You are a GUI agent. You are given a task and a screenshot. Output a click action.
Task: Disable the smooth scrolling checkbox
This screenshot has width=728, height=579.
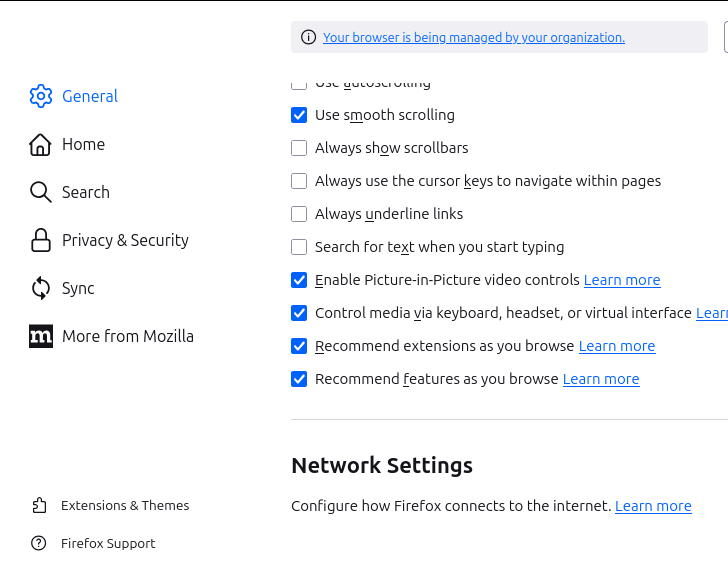pyautogui.click(x=299, y=115)
